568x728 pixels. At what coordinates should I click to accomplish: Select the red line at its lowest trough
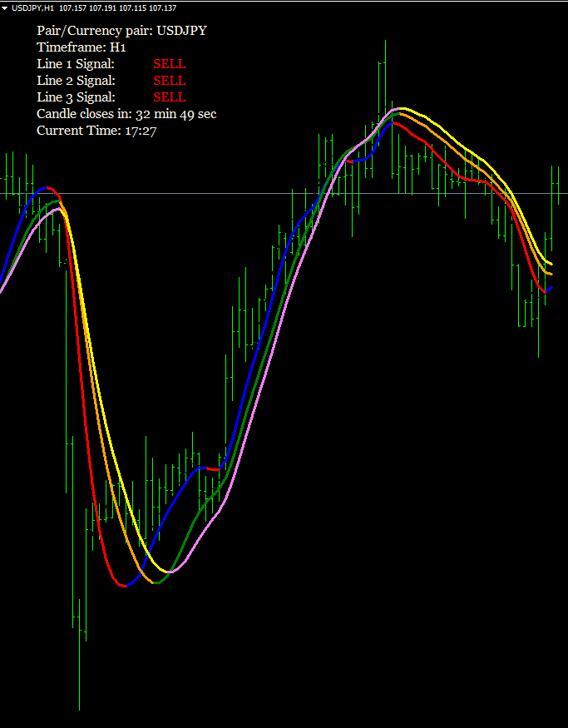tap(125, 586)
